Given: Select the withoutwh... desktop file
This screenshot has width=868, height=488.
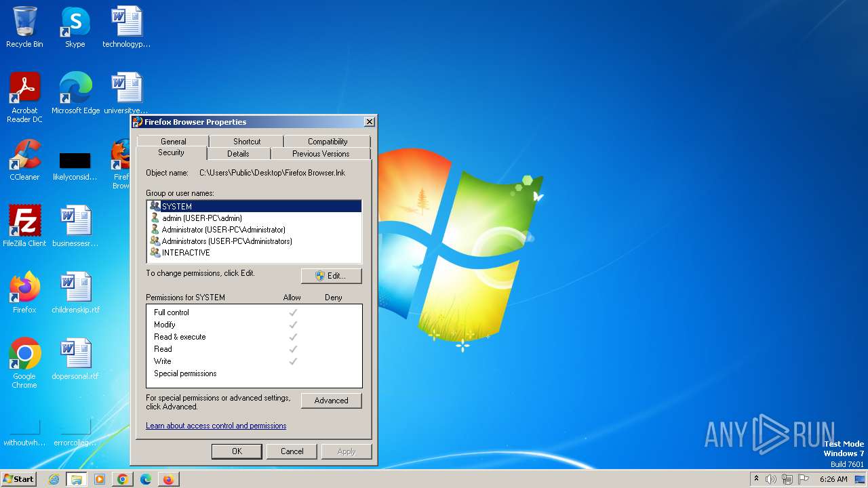Looking at the screenshot, I should [24, 434].
